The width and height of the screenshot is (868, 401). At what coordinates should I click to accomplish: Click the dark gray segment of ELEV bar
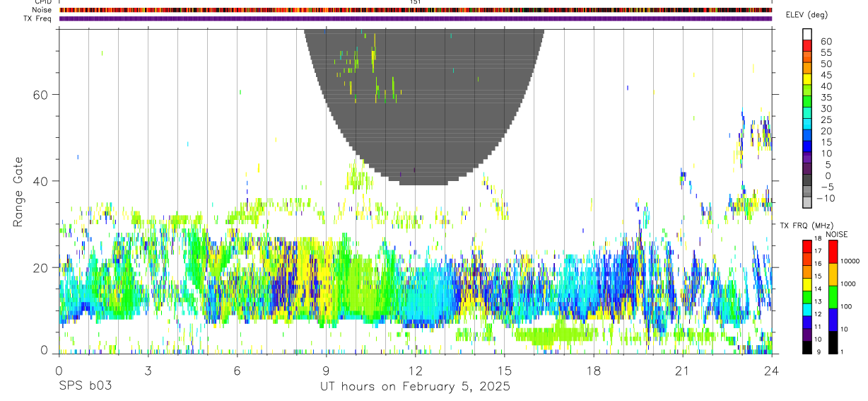807,180
